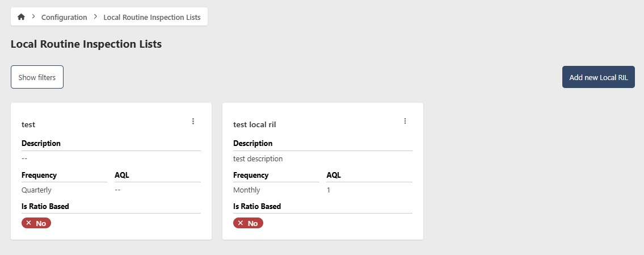644x255 pixels.
Task: Click the breadcrumb chevron after the Home icon
Action: pos(33,17)
